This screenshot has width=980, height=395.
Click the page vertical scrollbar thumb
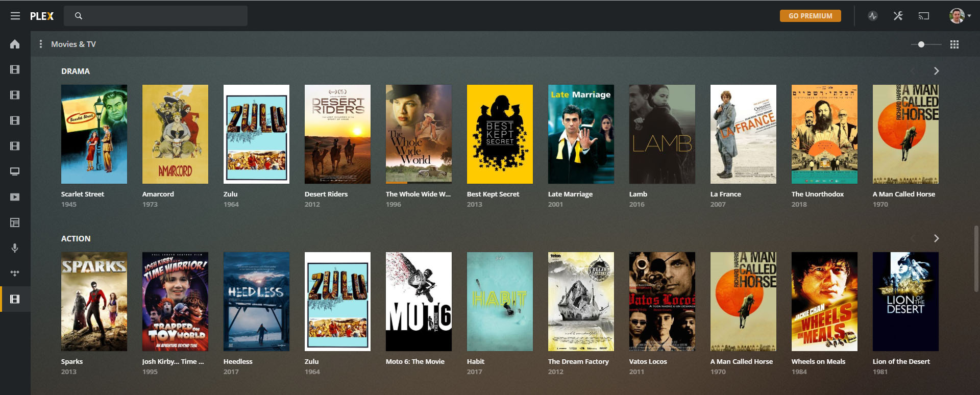[977, 259]
